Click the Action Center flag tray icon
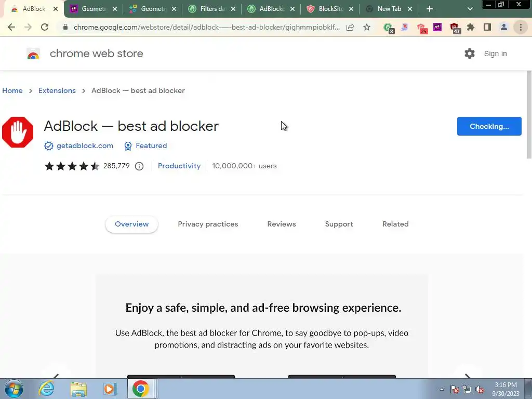The width and height of the screenshot is (532, 399). [x=454, y=389]
